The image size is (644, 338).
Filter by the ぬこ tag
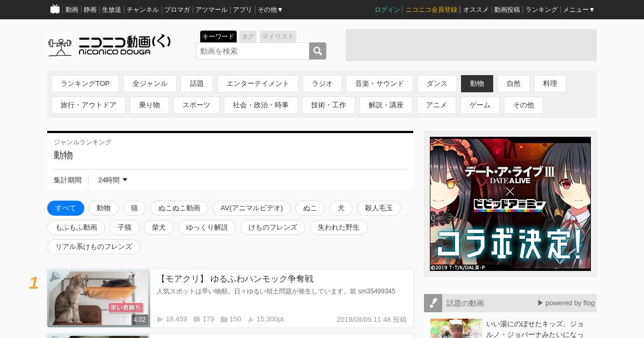310,208
